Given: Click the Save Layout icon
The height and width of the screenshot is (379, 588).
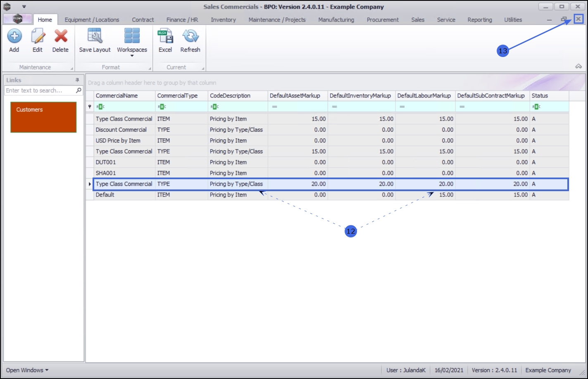Looking at the screenshot, I should click(95, 37).
